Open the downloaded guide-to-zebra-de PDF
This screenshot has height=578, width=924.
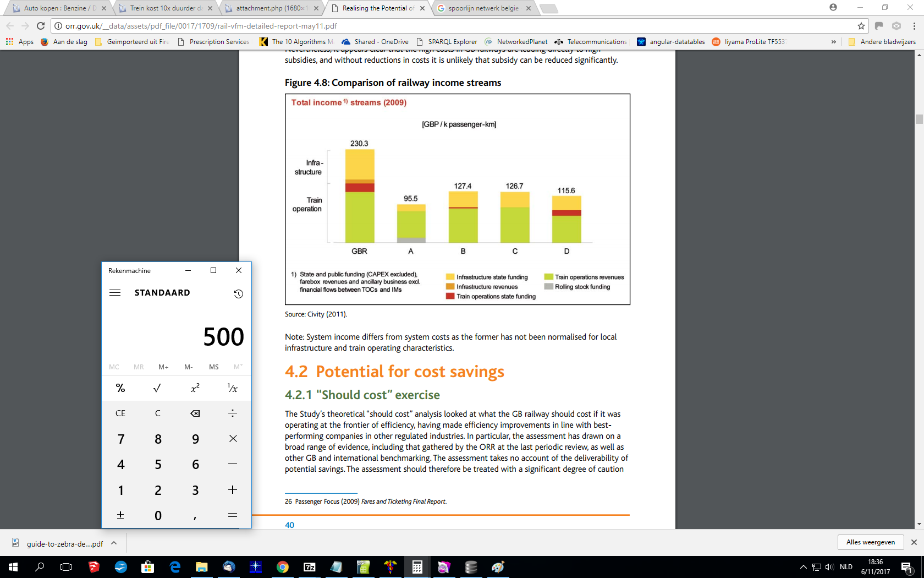tap(58, 543)
